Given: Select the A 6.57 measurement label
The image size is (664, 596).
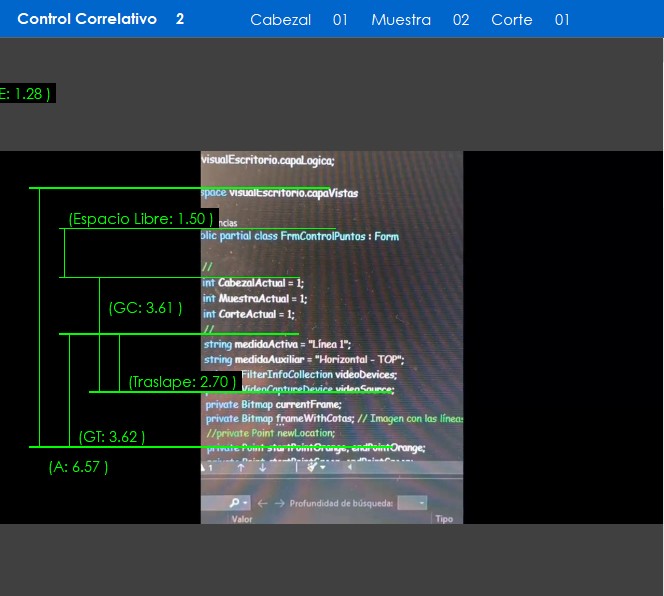Looking at the screenshot, I should pyautogui.click(x=78, y=466).
